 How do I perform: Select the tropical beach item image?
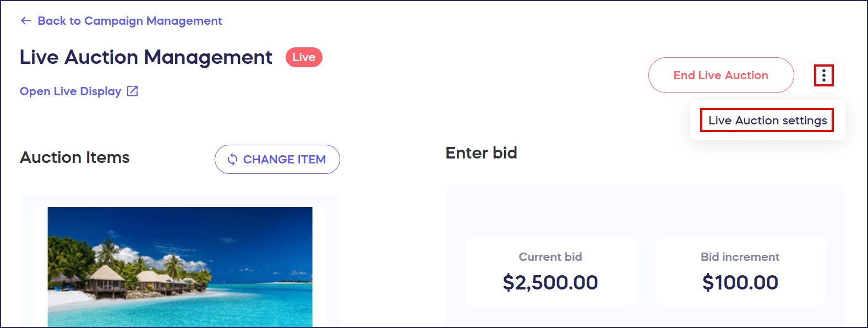[180, 267]
